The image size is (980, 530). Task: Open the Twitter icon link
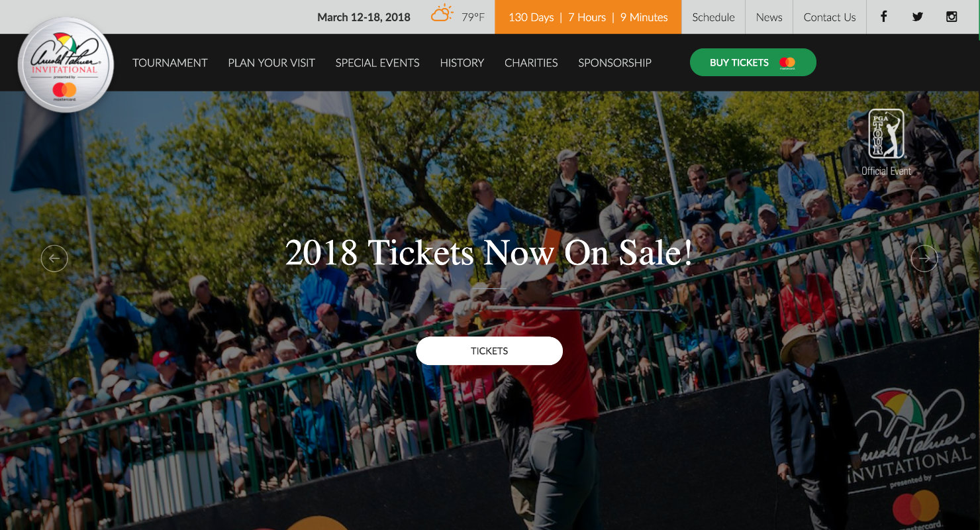(x=917, y=17)
